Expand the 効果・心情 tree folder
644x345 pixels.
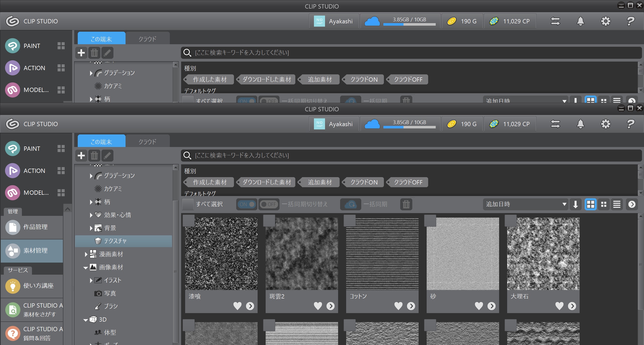(91, 215)
